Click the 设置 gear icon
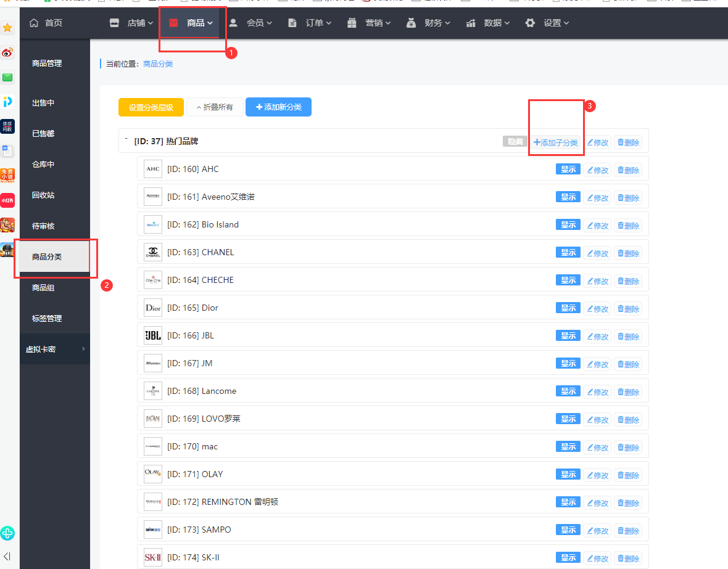 pos(530,23)
